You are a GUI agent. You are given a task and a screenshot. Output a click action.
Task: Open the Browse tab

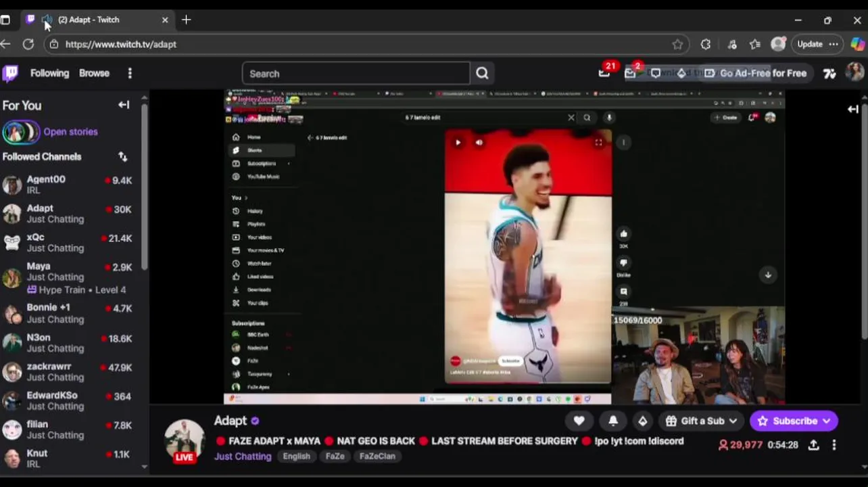tap(94, 73)
